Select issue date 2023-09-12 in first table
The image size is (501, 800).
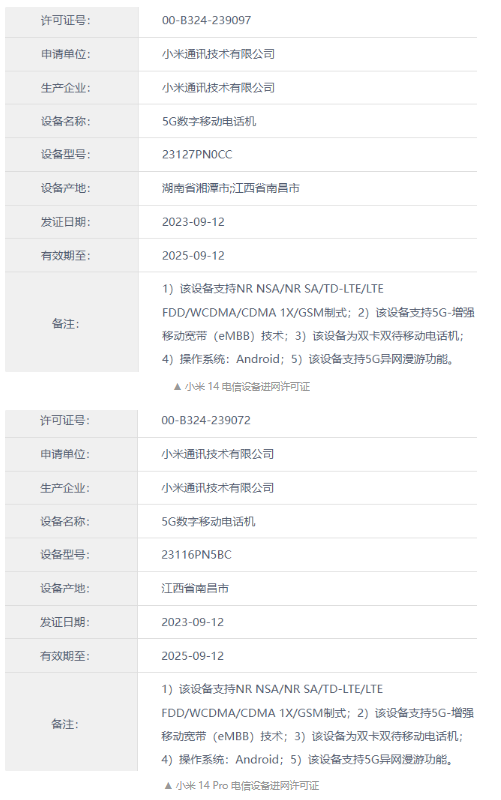[193, 222]
